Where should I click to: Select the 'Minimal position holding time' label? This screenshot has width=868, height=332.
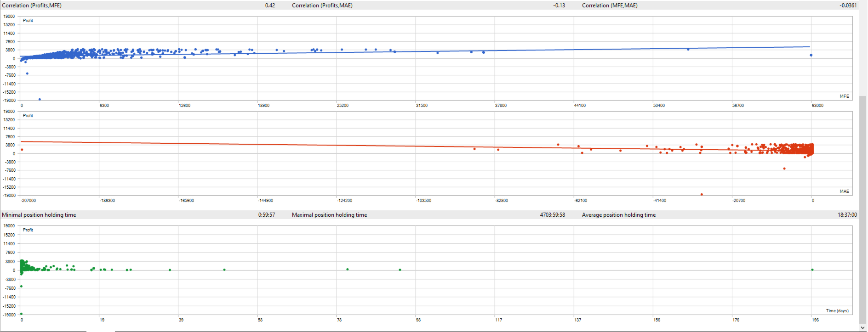point(39,215)
